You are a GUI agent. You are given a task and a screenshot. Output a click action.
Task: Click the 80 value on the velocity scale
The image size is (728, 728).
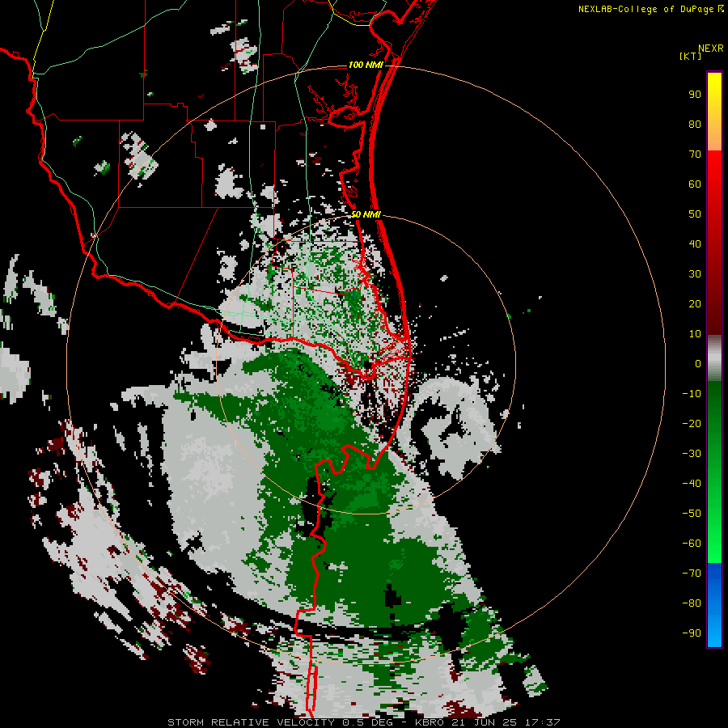pos(695,125)
